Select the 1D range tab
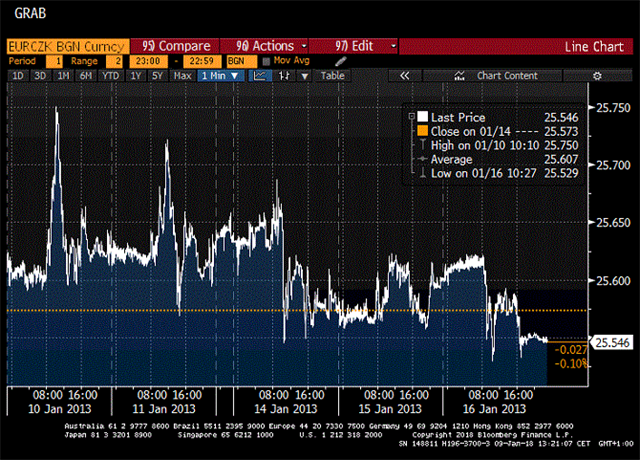This screenshot has width=640, height=460. (x=18, y=75)
